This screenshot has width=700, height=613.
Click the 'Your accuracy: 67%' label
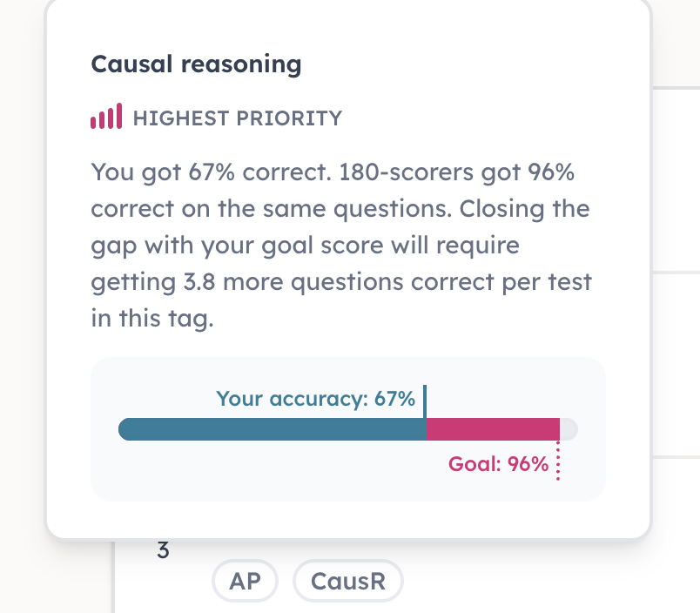[316, 398]
